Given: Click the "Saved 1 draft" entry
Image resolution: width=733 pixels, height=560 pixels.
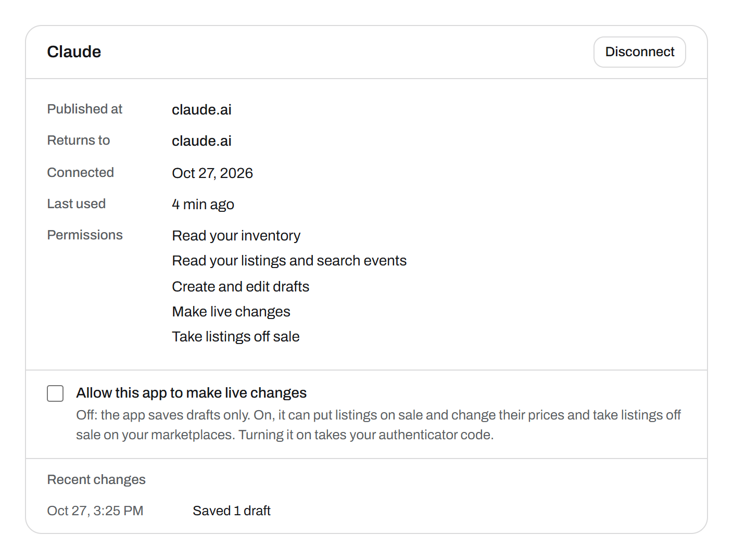Looking at the screenshot, I should click(232, 511).
